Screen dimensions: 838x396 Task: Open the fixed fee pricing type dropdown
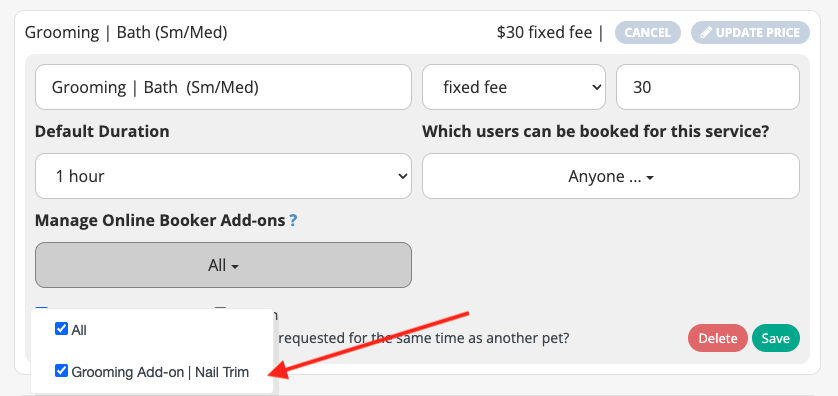[x=514, y=87]
